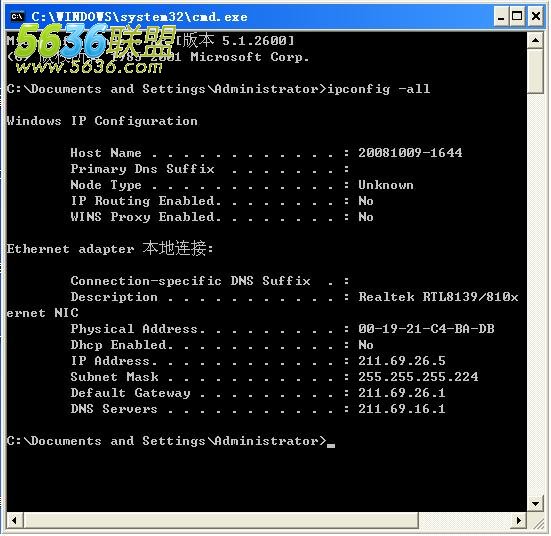Click the vertical scrollbar up arrow
Screen dimensions: 551x536
pos(536,40)
